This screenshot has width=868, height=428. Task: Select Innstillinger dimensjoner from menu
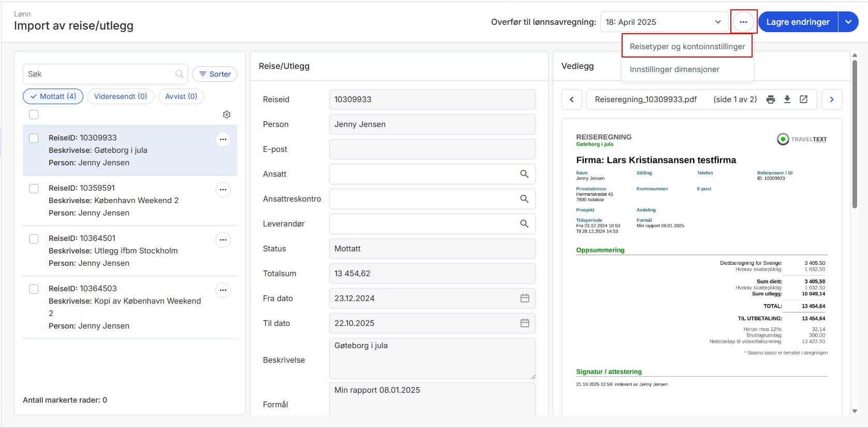(674, 69)
